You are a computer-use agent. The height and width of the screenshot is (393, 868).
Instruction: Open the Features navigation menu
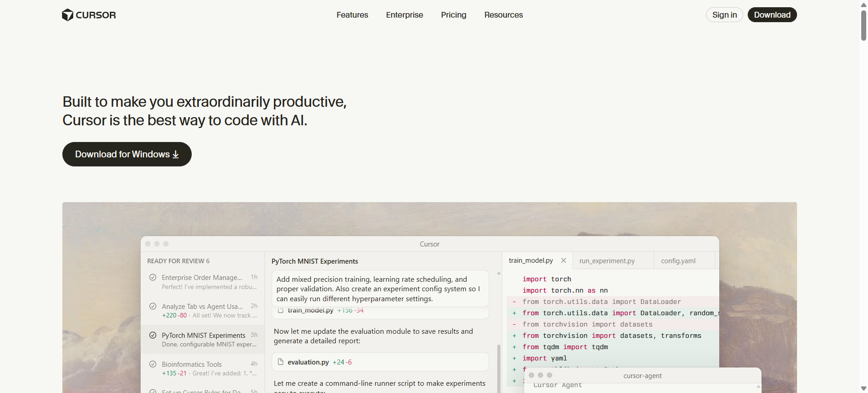pos(352,15)
